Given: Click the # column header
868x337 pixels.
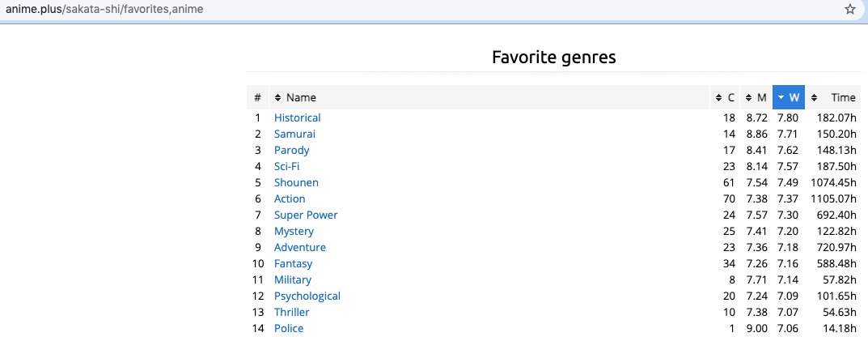Looking at the screenshot, I should pos(257,98).
